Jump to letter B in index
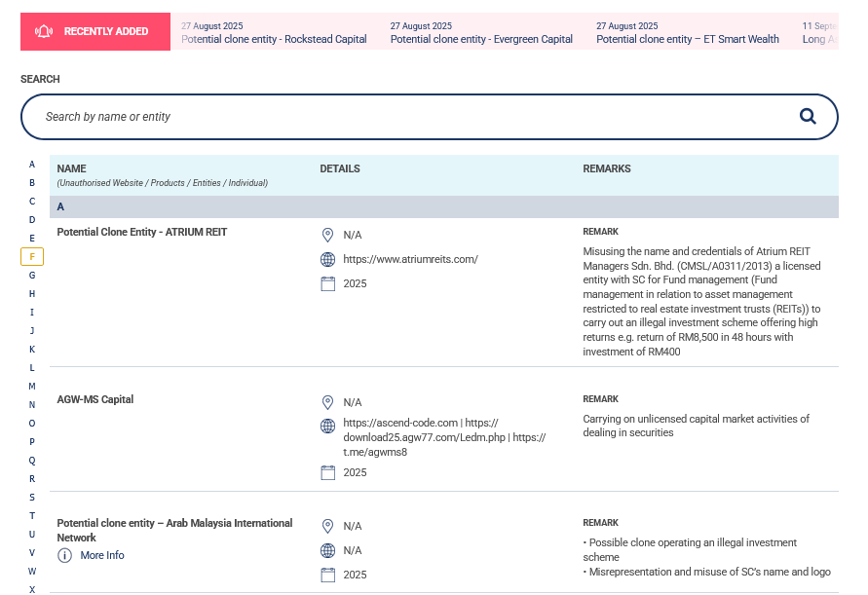 click(32, 183)
